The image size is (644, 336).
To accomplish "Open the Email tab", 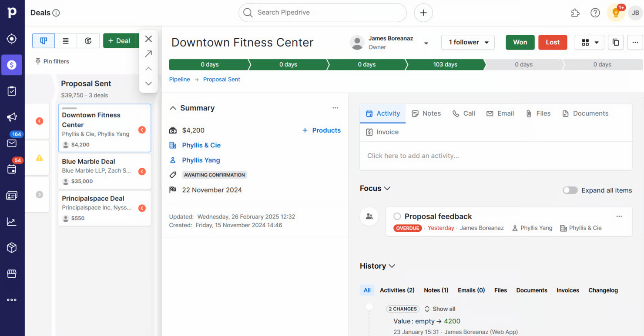I will (x=500, y=113).
